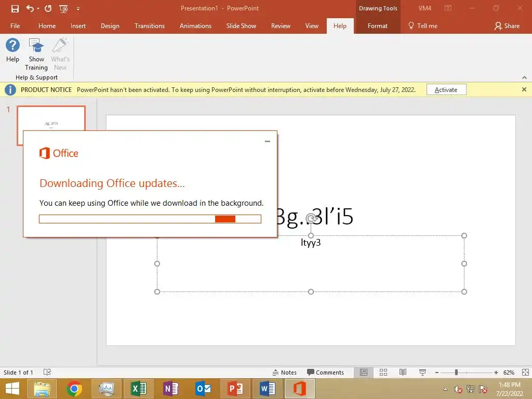The width and height of the screenshot is (532, 399).
Task: Start presentation from beginning icon
Action: (x=63, y=8)
